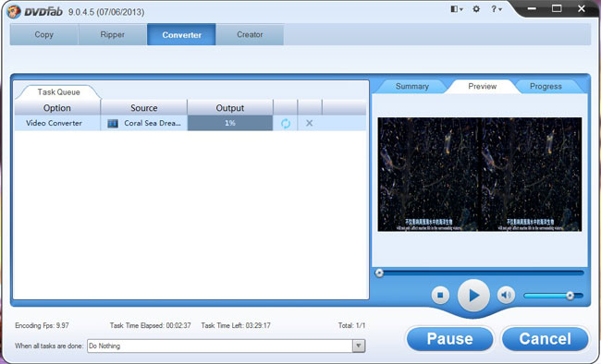Image resolution: width=601 pixels, height=364 pixels.
Task: Click the Pause button
Action: pyautogui.click(x=449, y=339)
